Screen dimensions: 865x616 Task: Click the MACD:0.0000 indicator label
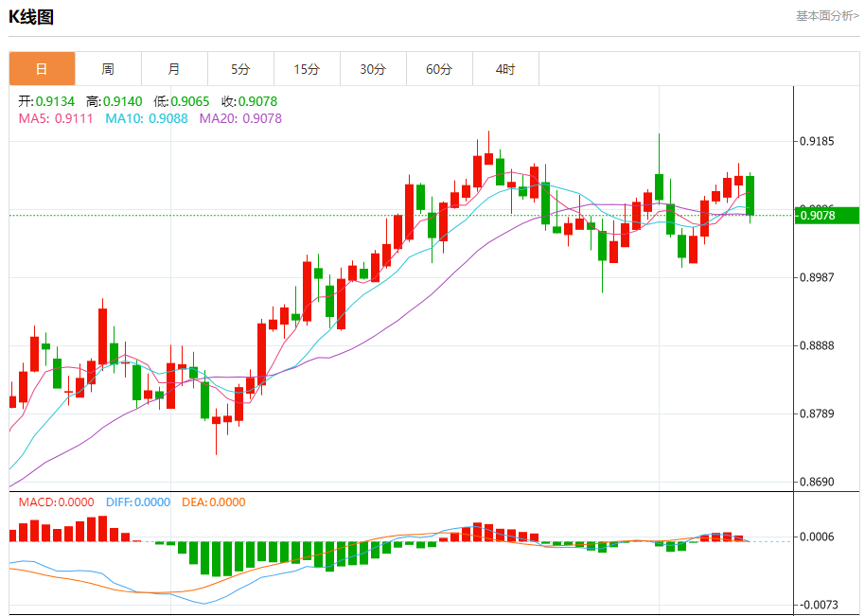tap(56, 502)
